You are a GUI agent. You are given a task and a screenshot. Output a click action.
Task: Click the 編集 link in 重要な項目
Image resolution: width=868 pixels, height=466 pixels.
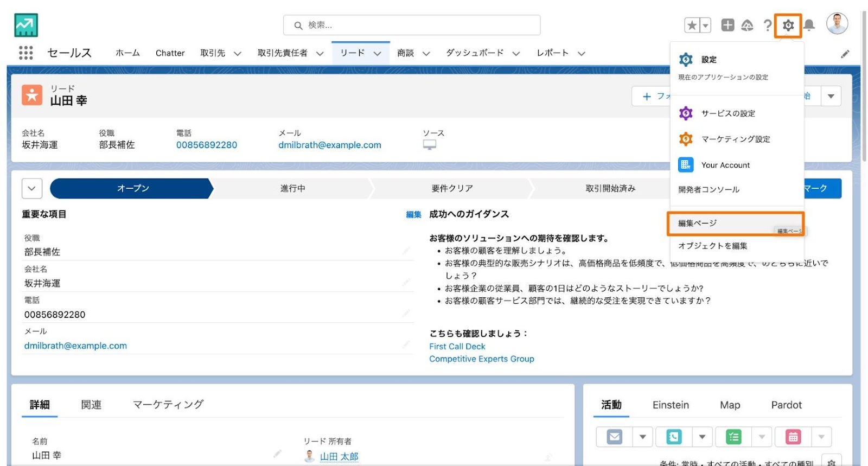[413, 214]
